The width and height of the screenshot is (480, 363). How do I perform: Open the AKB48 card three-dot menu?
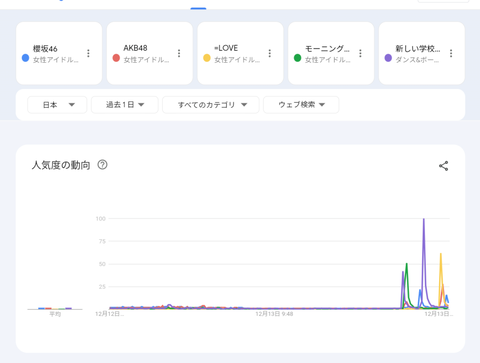tap(179, 53)
